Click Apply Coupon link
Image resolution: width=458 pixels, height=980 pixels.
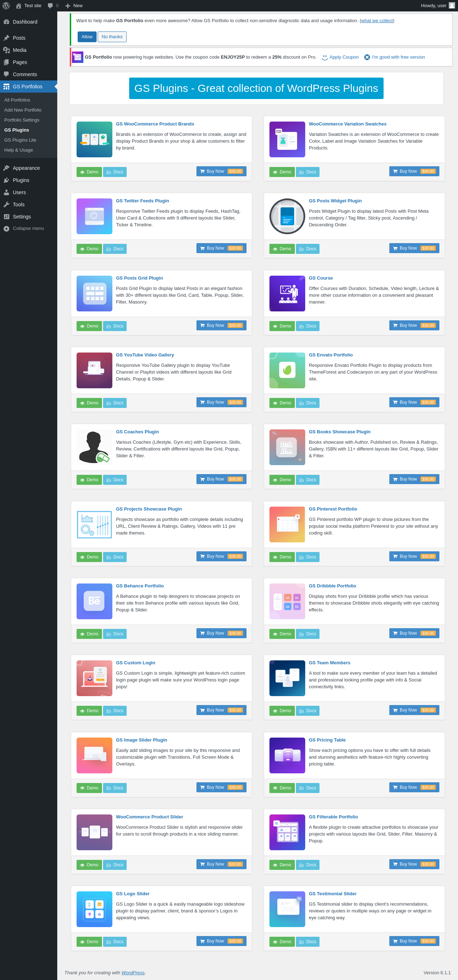pyautogui.click(x=340, y=57)
